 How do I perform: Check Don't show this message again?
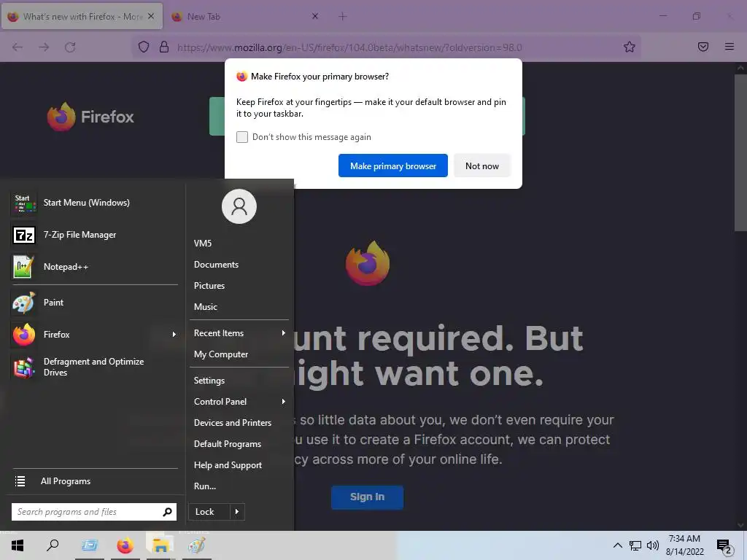[x=242, y=137]
